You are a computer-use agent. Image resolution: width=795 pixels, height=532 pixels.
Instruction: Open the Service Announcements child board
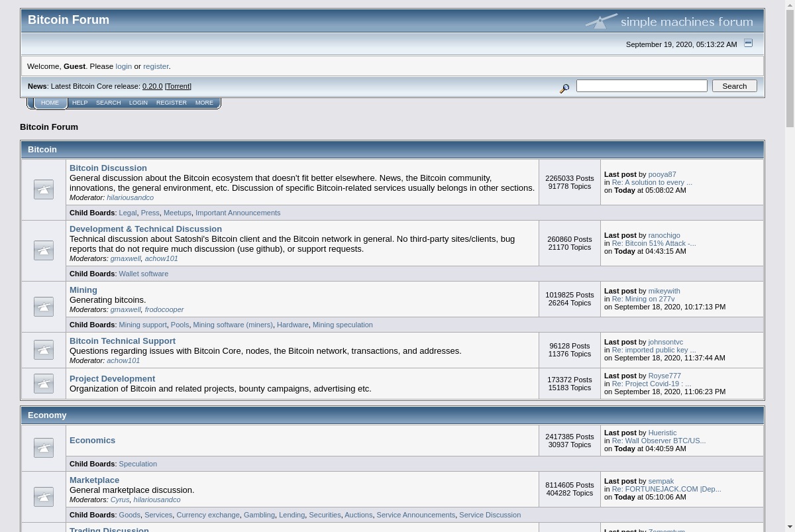pyautogui.click(x=416, y=515)
